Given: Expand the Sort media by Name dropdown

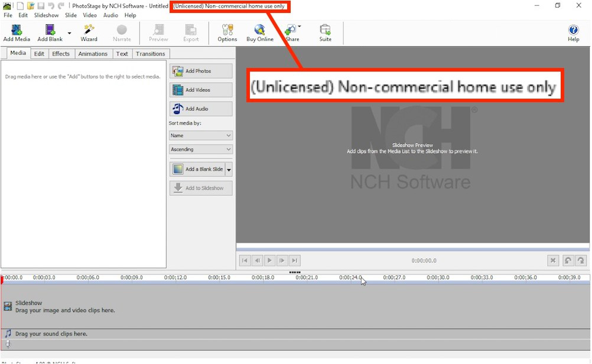Looking at the screenshot, I should (x=201, y=135).
